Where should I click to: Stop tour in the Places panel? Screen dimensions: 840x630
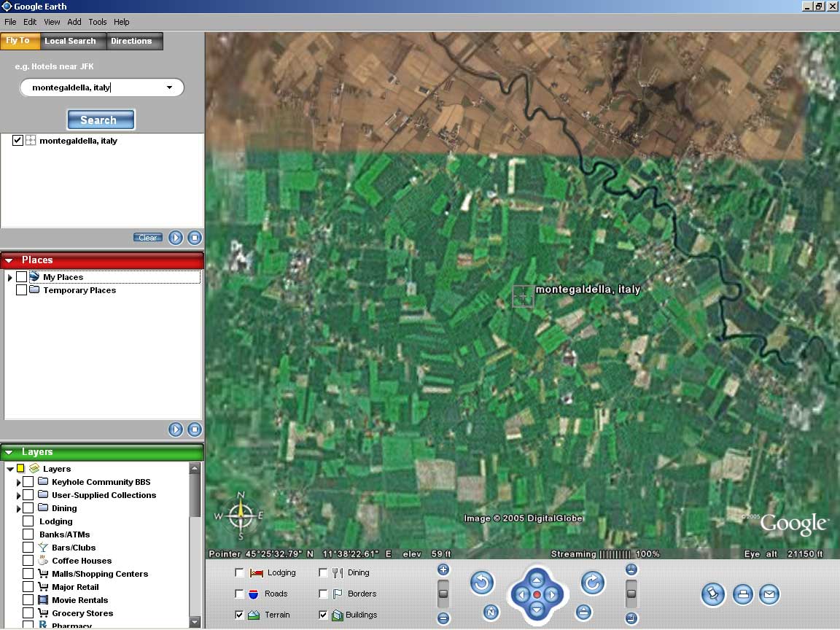pos(195,429)
